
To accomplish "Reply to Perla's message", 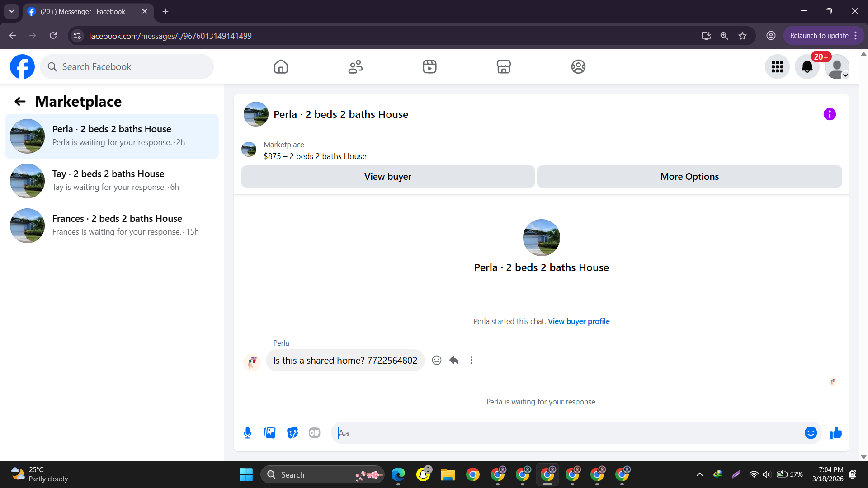I will click(454, 360).
